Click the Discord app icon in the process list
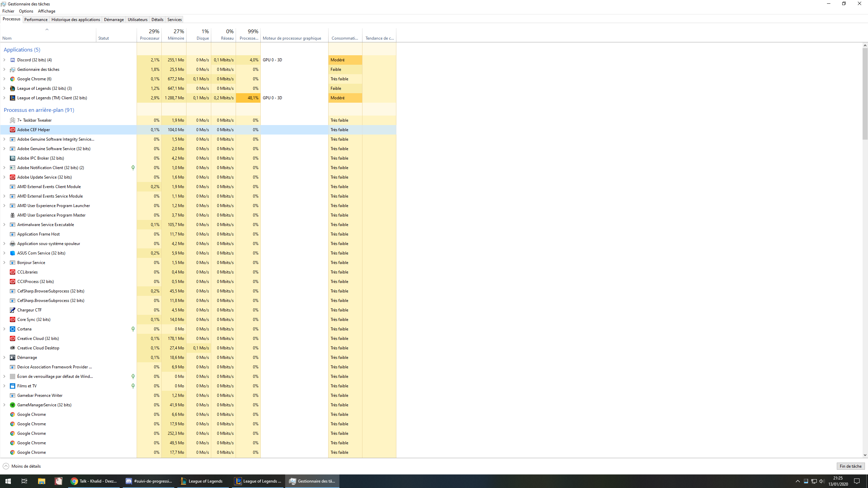 click(x=13, y=60)
